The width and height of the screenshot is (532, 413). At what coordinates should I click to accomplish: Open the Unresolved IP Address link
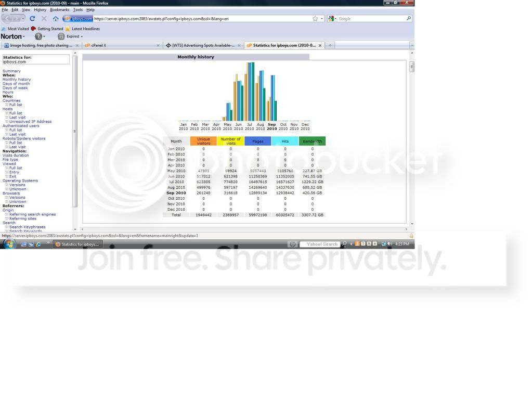click(x=31, y=122)
